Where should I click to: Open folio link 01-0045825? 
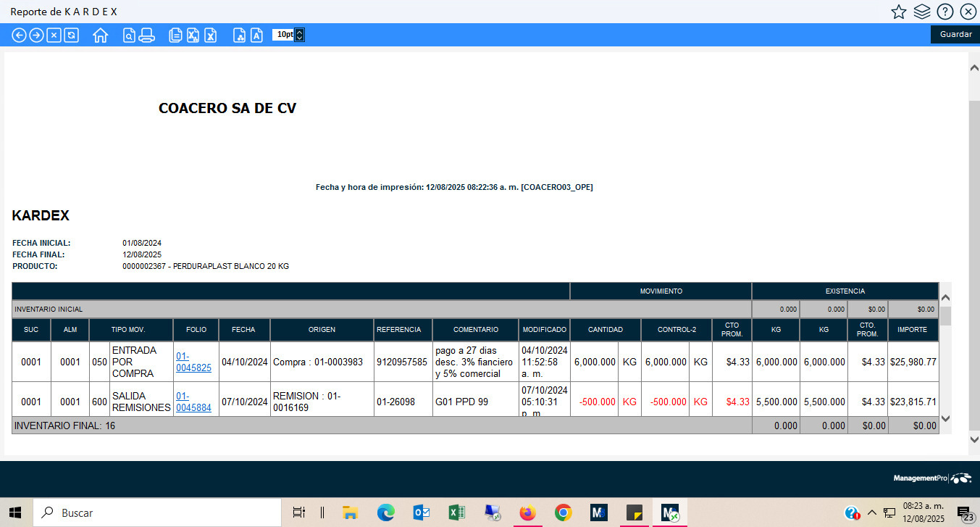point(193,362)
